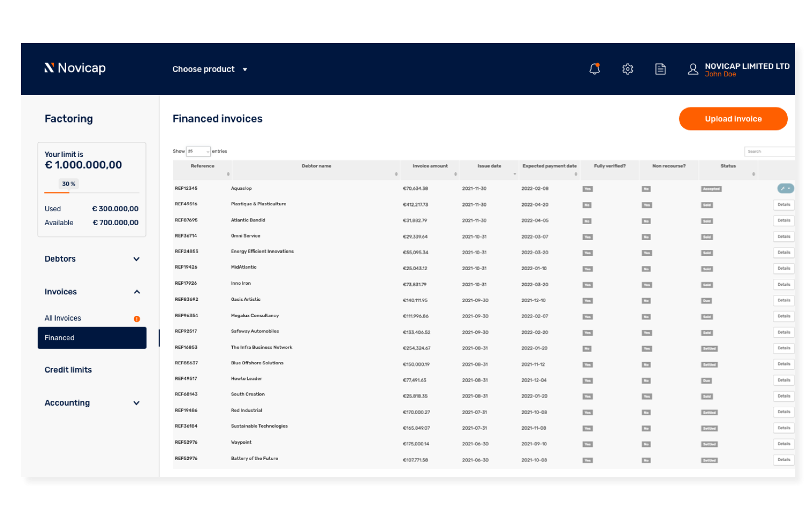
Task: Click amount €412,217.73
Action: pyautogui.click(x=415, y=205)
